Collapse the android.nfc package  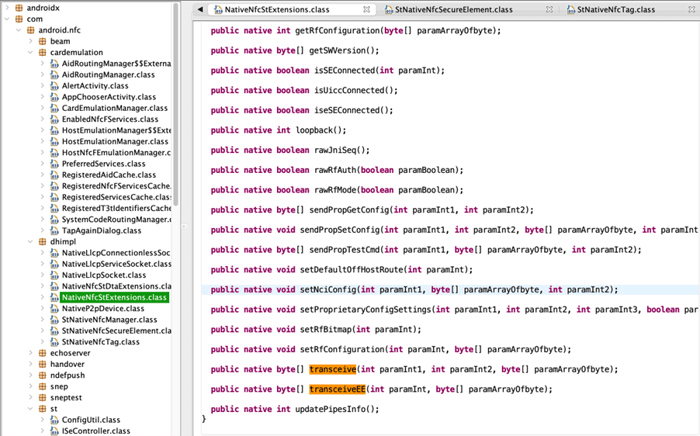point(19,30)
